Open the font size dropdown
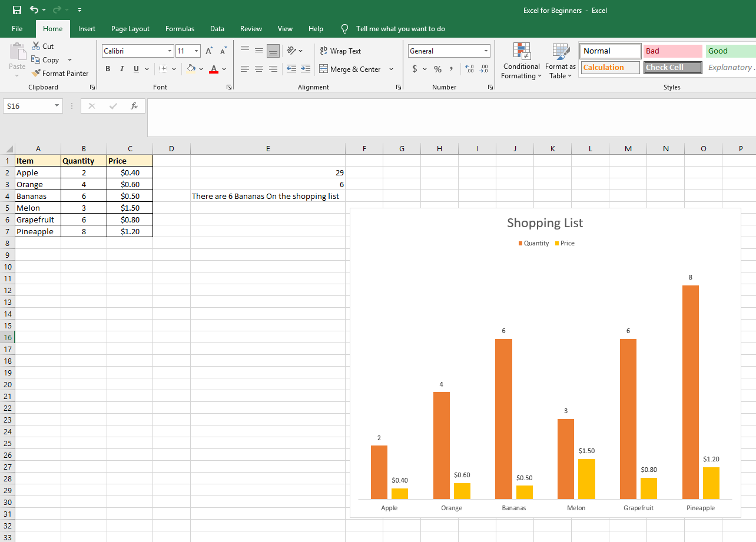 pos(197,51)
